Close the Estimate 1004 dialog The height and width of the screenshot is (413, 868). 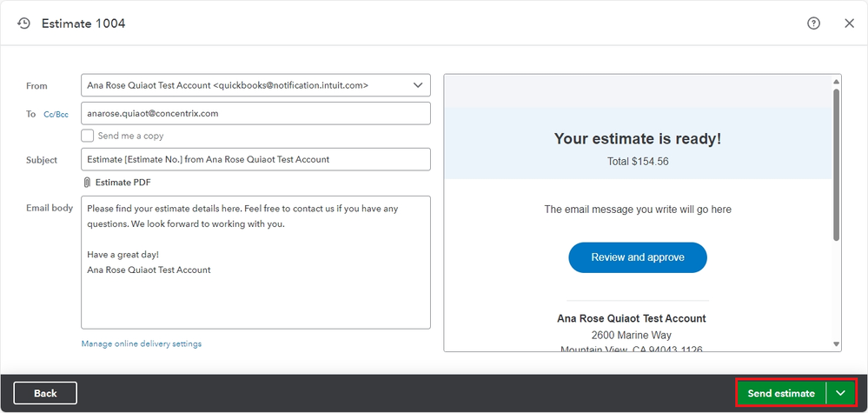click(x=849, y=23)
